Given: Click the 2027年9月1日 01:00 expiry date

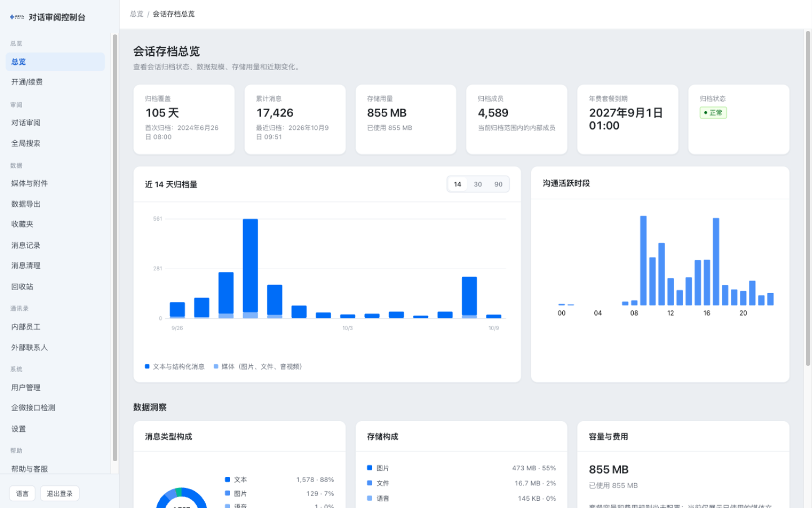Looking at the screenshot, I should pos(626,119).
